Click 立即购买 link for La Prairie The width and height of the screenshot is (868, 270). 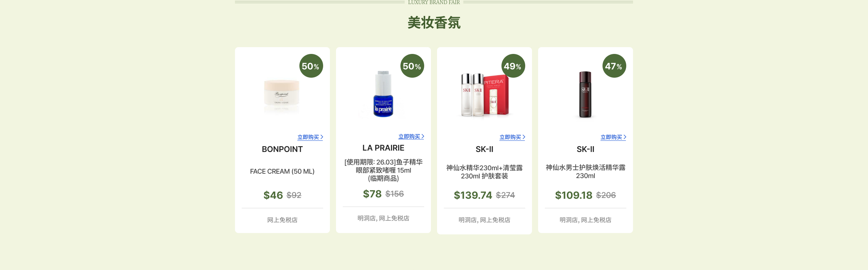pos(411,136)
